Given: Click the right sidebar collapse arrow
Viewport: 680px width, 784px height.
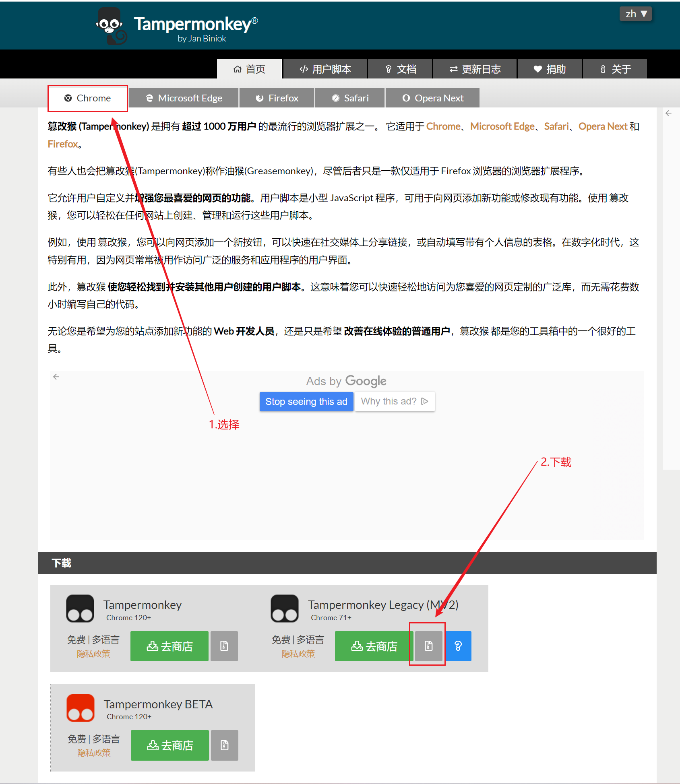Looking at the screenshot, I should click(x=668, y=113).
